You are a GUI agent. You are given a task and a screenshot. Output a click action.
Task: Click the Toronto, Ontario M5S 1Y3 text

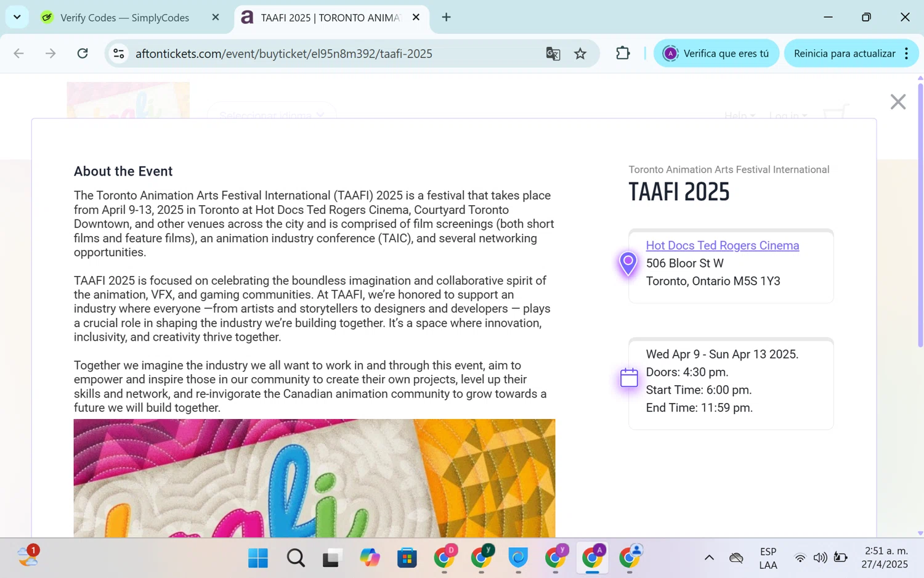click(x=713, y=281)
